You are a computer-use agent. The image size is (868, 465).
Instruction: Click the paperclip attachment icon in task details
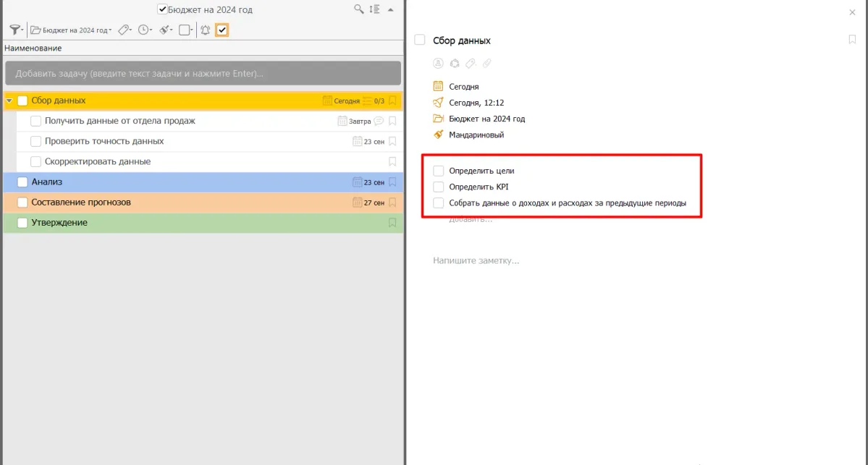click(x=486, y=64)
